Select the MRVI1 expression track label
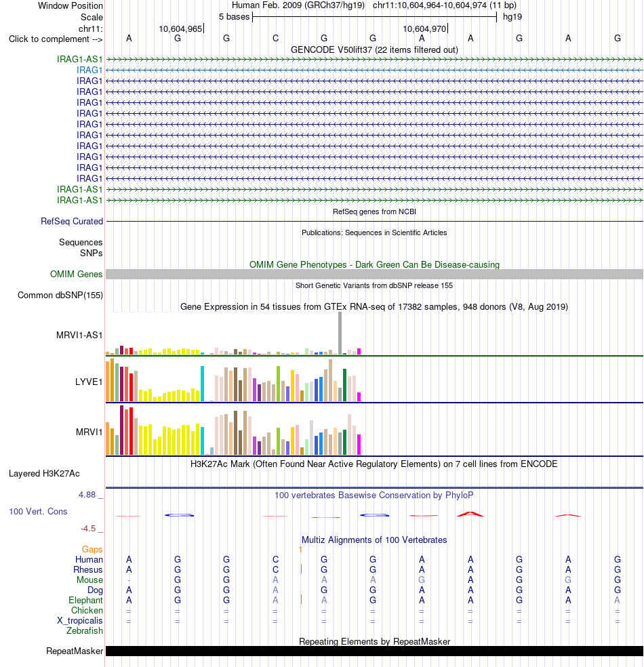 point(89,432)
